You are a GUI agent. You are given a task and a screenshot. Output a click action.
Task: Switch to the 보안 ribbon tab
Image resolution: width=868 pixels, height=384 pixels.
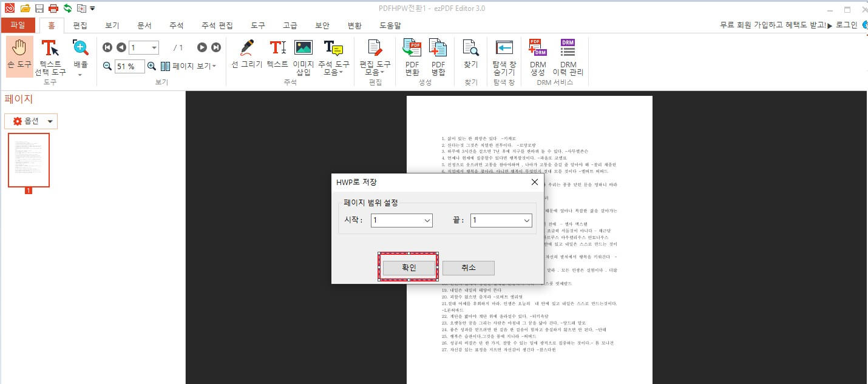[322, 25]
